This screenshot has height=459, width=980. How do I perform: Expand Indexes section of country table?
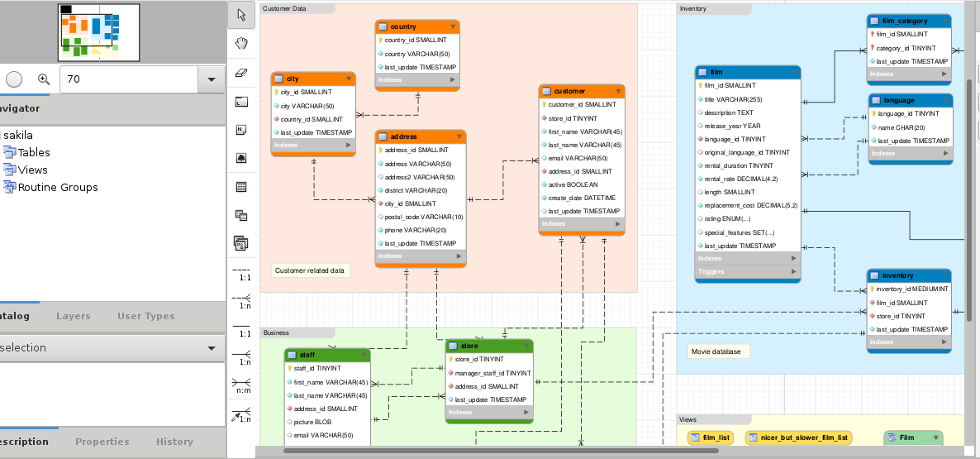(x=452, y=80)
